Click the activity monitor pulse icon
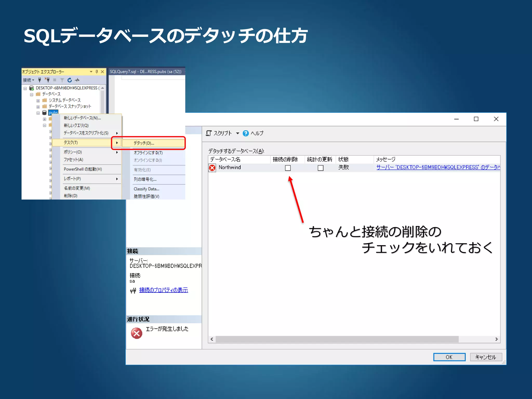 77,80
